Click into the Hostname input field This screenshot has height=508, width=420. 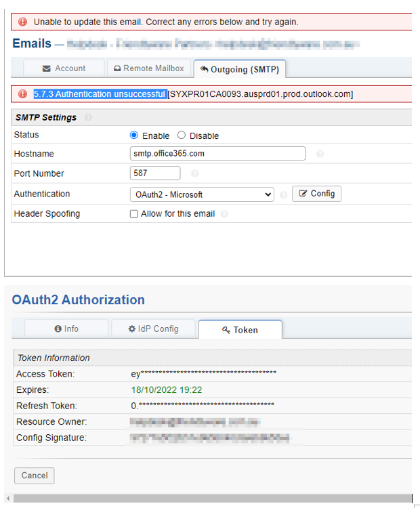pos(217,154)
